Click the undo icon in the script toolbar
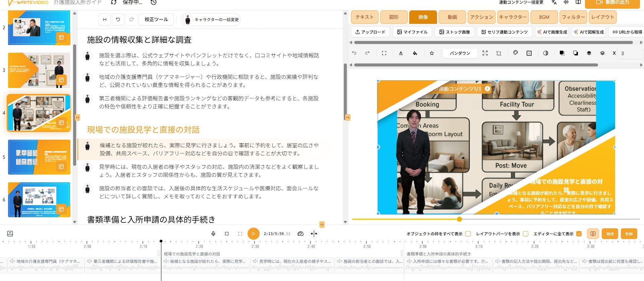Image resolution: width=644 pixels, height=281 pixels. click(x=118, y=19)
